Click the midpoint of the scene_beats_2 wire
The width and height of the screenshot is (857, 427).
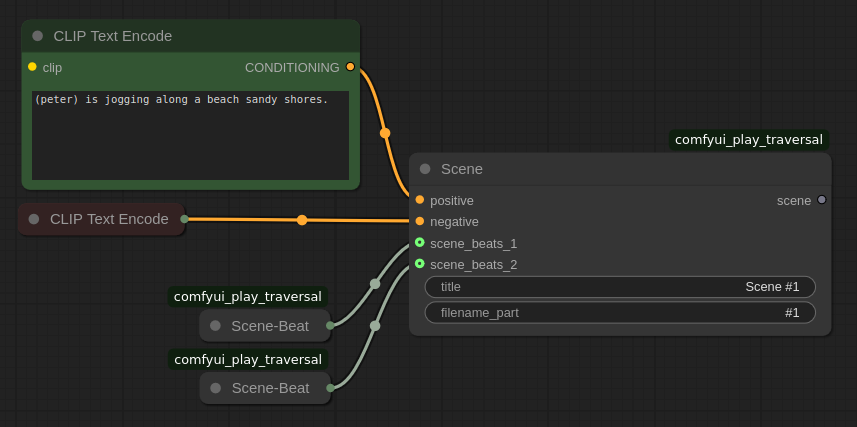tap(375, 326)
